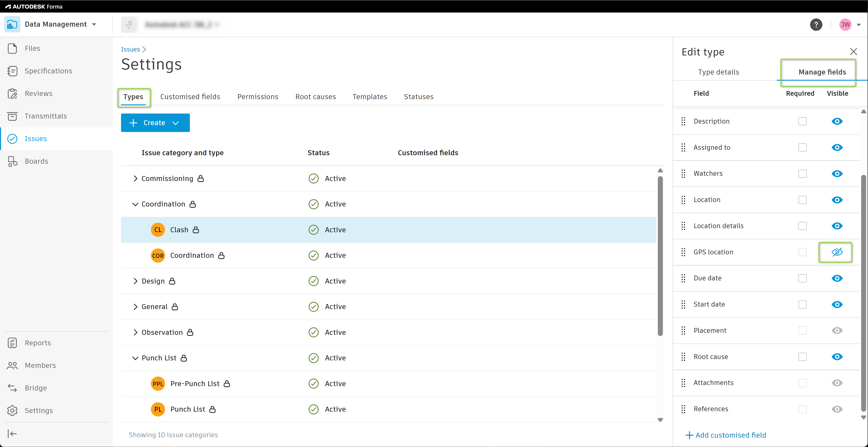Grab the drag handle for Root cause field
This screenshot has width=868, height=447.
[683, 357]
